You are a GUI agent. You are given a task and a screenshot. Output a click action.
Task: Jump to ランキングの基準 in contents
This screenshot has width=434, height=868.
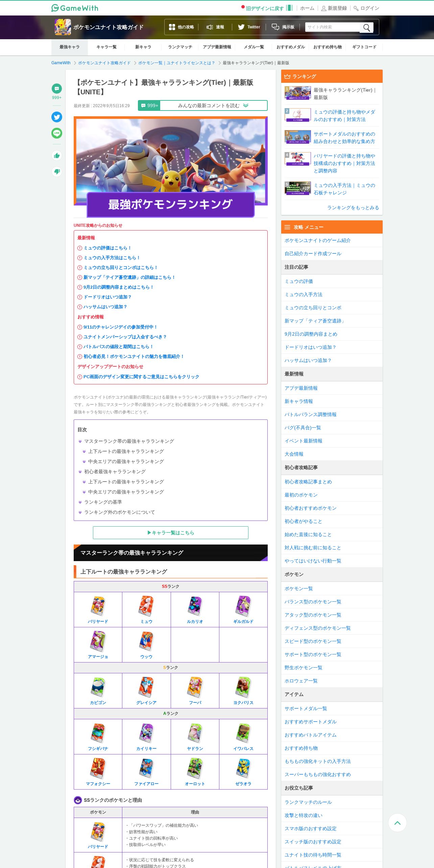point(103,502)
